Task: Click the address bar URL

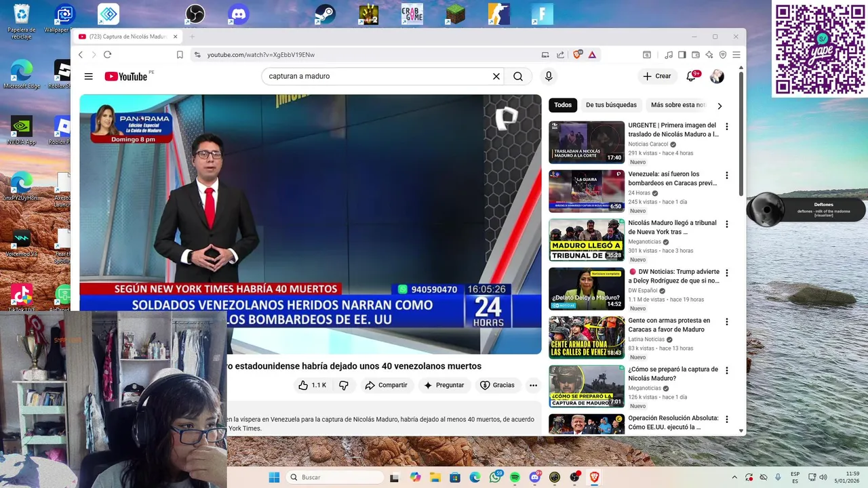Action: point(261,55)
